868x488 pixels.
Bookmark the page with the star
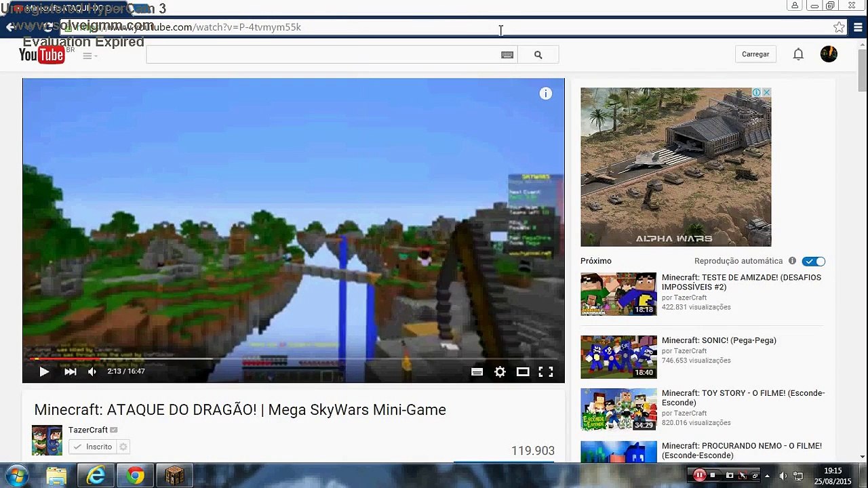point(839,27)
